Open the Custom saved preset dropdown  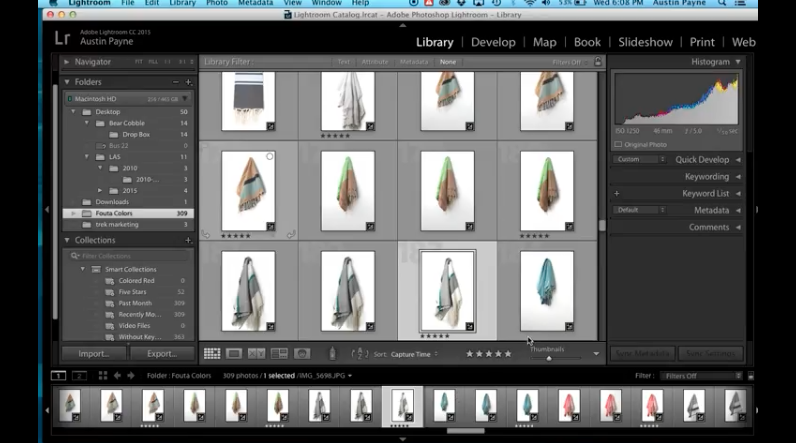[x=640, y=159]
